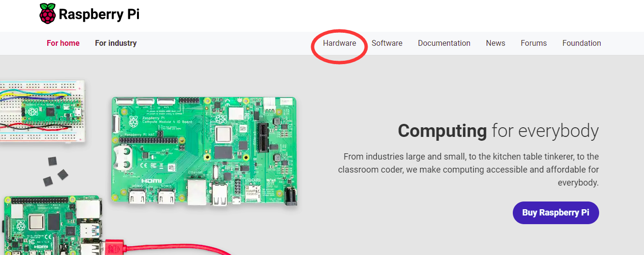Click the breadboard with Pico image
The image size is (644, 255).
pyautogui.click(x=42, y=111)
